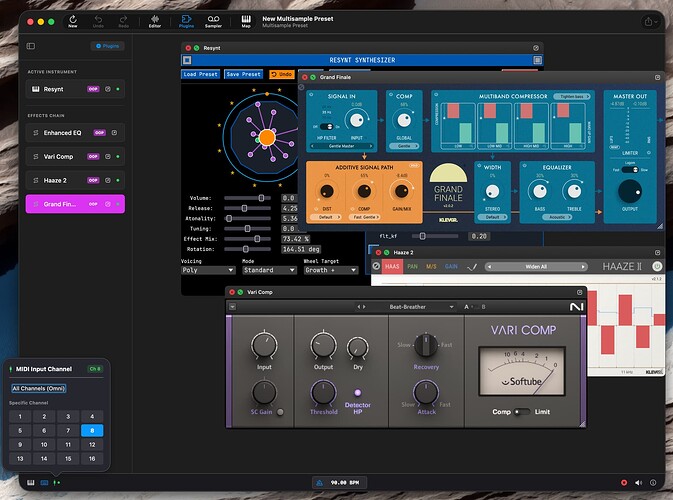Click the red record icon at bottom right

click(624, 482)
